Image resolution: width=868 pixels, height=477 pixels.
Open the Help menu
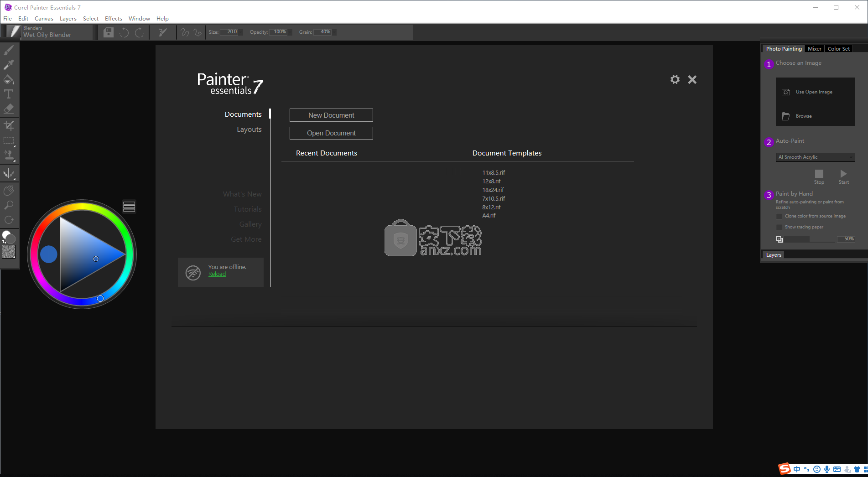(x=162, y=19)
